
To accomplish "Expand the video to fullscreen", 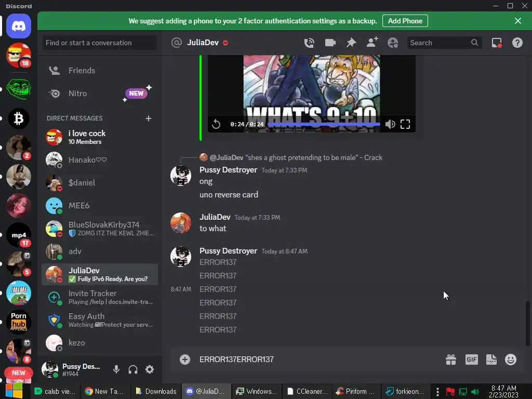I will pyautogui.click(x=405, y=124).
